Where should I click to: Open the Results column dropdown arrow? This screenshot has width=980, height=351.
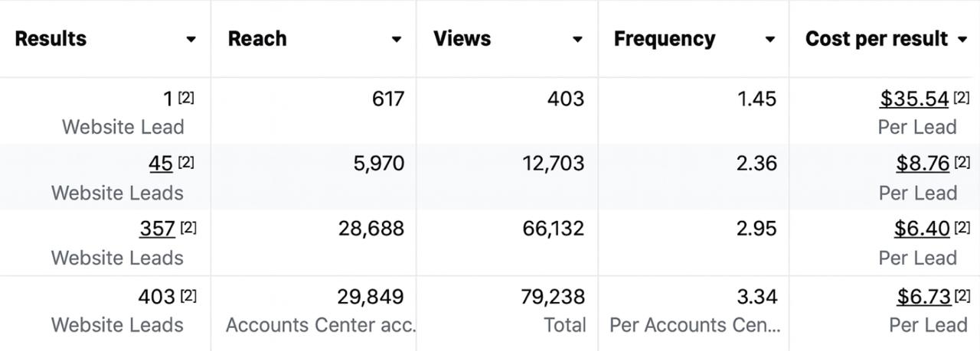(x=191, y=40)
